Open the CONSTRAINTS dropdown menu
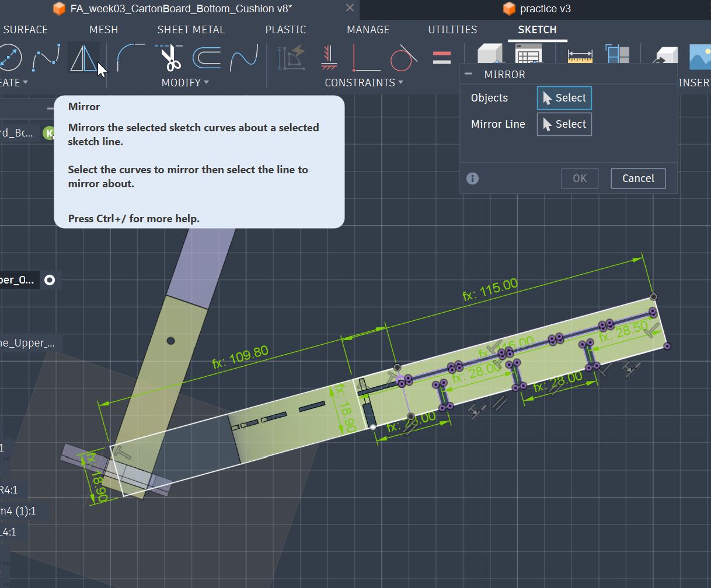 (364, 82)
